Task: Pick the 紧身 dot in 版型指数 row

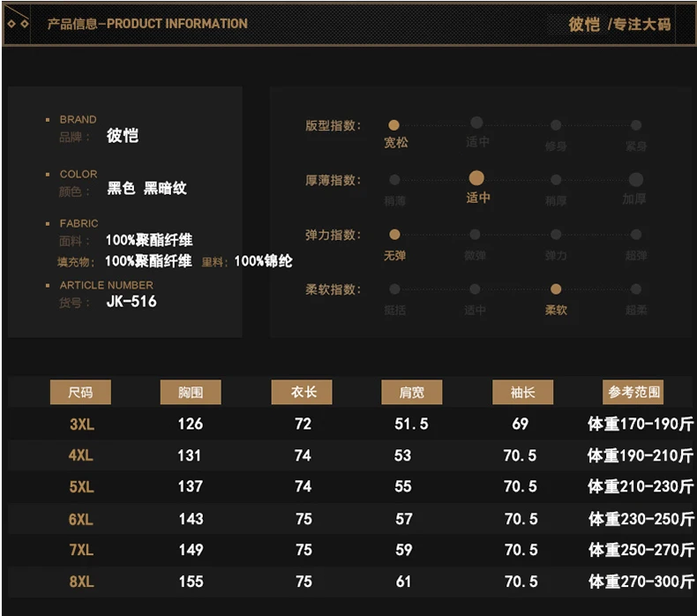Action: pyautogui.click(x=636, y=125)
